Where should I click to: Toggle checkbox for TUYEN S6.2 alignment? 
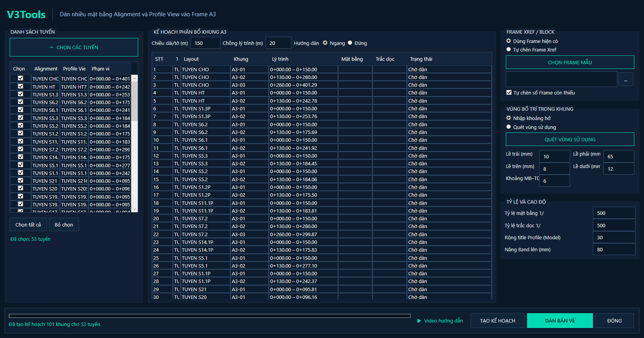click(21, 102)
